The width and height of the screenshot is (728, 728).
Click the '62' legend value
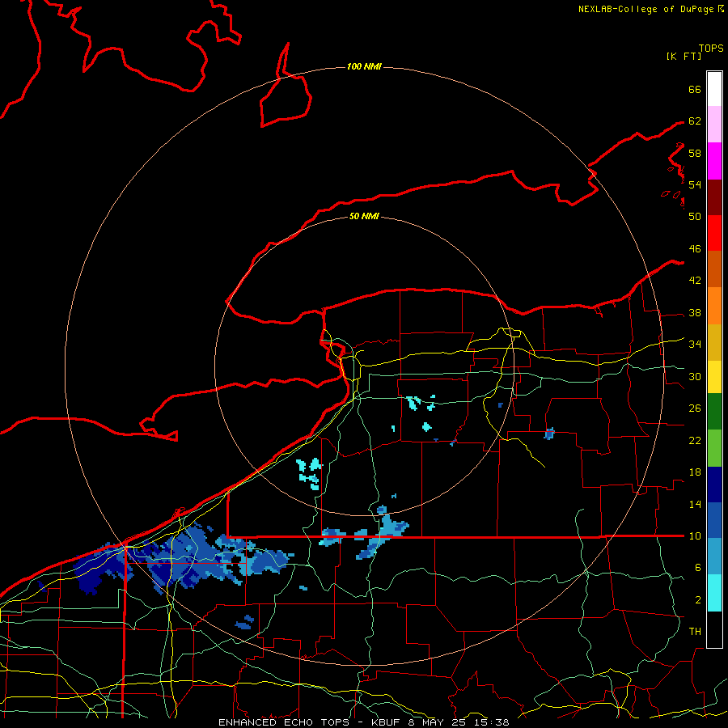tap(695, 121)
